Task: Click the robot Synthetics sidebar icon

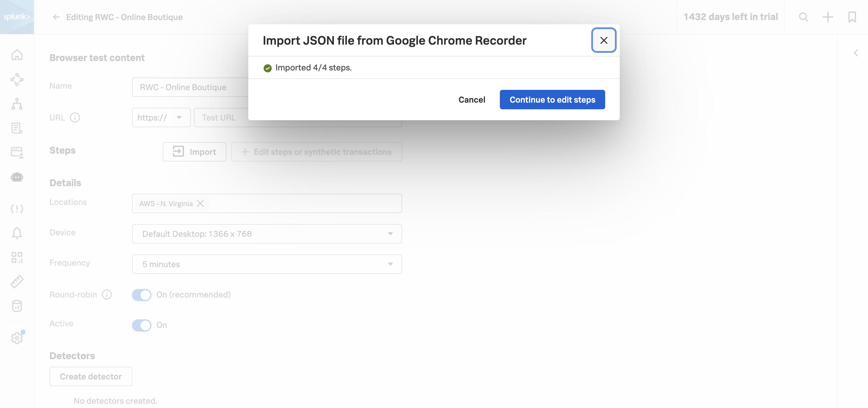Action: (17, 177)
